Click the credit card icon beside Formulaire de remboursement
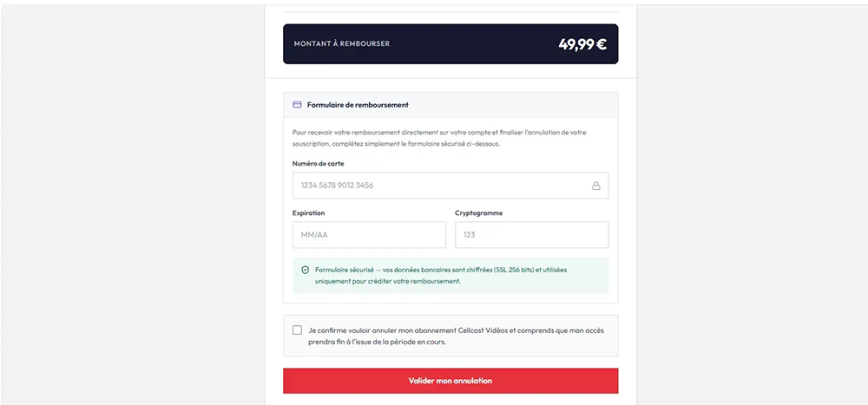Image resolution: width=868 pixels, height=405 pixels. click(297, 105)
